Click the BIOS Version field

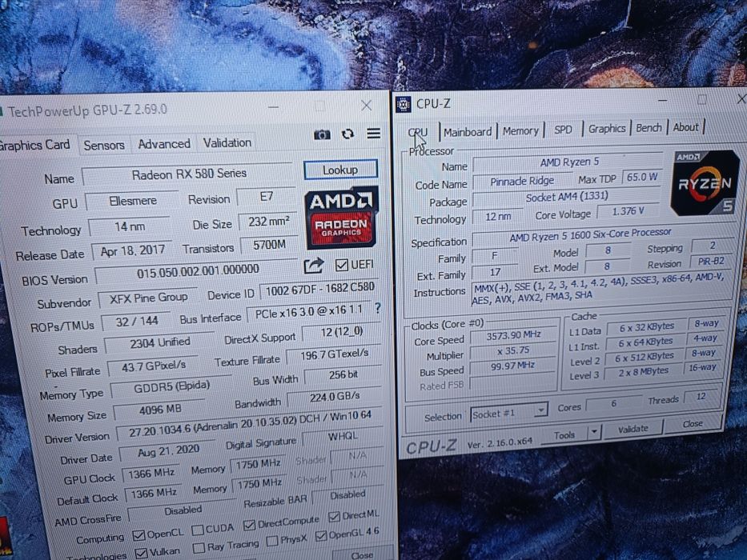197,271
